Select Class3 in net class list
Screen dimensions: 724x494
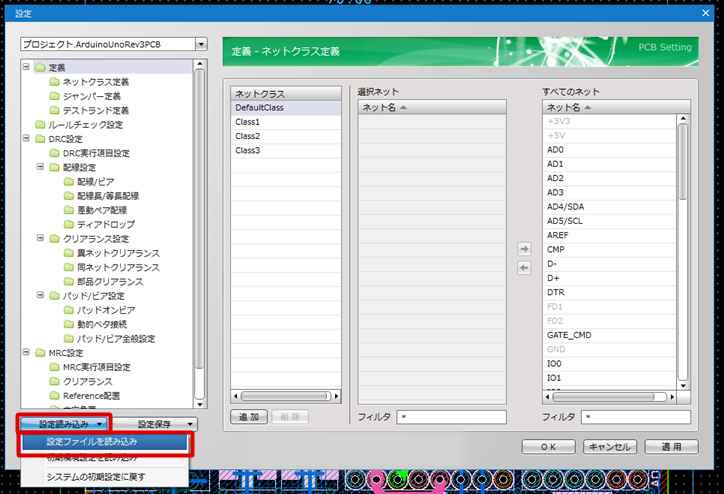286,151
